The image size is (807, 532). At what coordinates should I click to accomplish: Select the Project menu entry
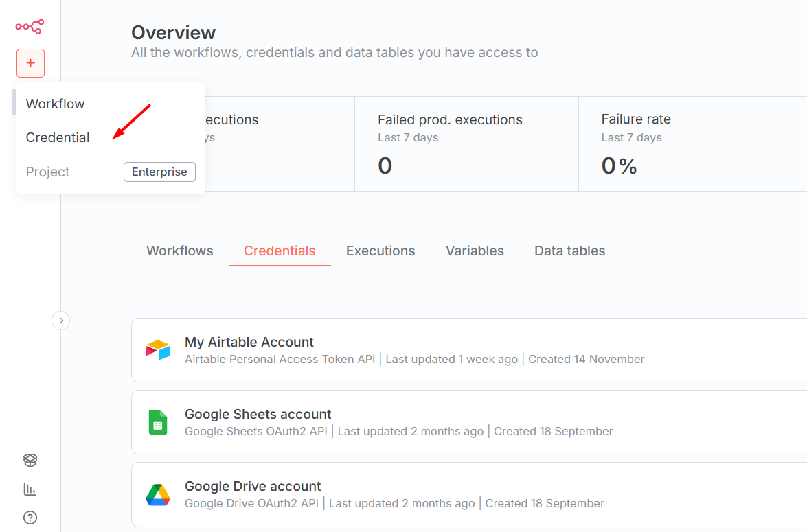(x=48, y=172)
